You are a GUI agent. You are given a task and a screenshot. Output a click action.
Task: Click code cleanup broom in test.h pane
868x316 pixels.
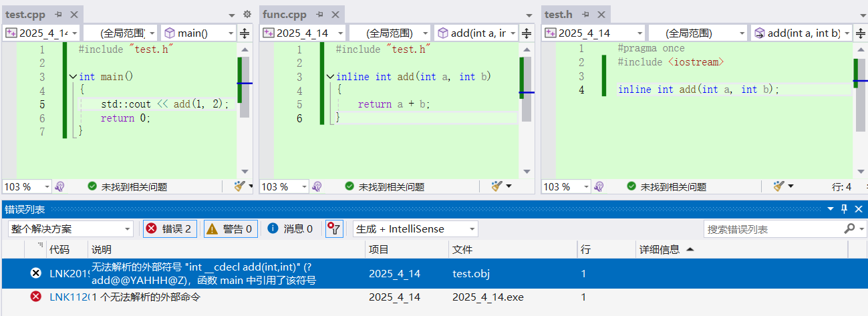click(x=779, y=186)
